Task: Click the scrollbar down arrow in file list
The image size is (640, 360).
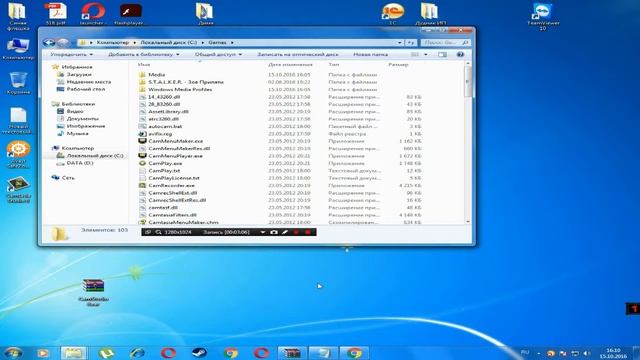Action: [x=468, y=222]
